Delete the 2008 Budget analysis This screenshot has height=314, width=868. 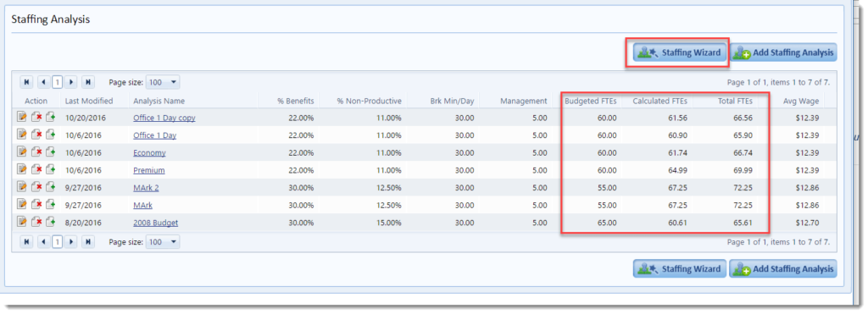coord(36,223)
